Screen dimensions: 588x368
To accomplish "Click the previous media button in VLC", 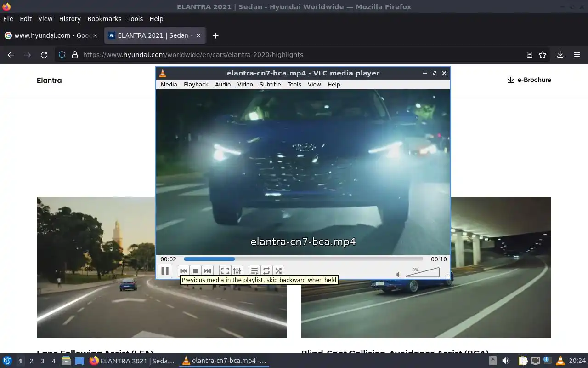I will (x=184, y=271).
